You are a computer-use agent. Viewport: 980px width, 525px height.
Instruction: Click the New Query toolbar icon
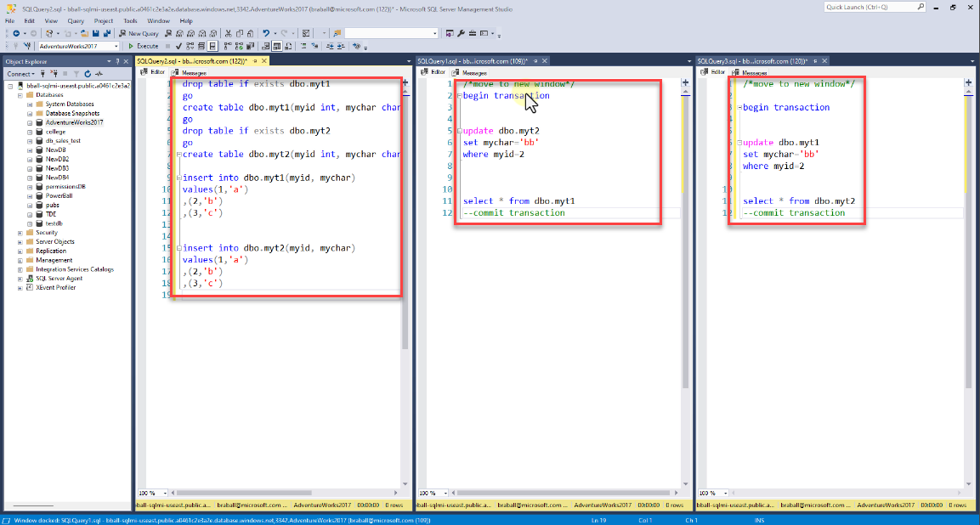[x=138, y=33]
